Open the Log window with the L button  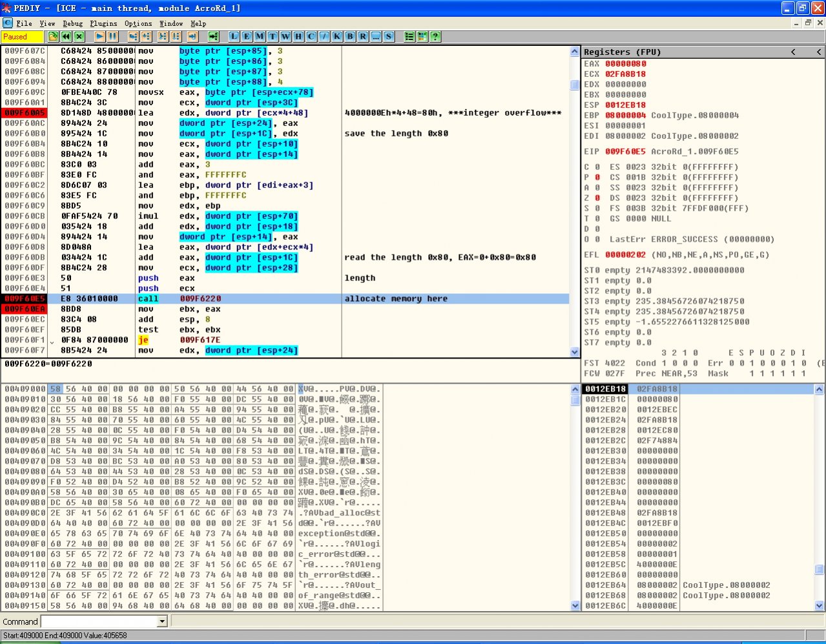(234, 37)
